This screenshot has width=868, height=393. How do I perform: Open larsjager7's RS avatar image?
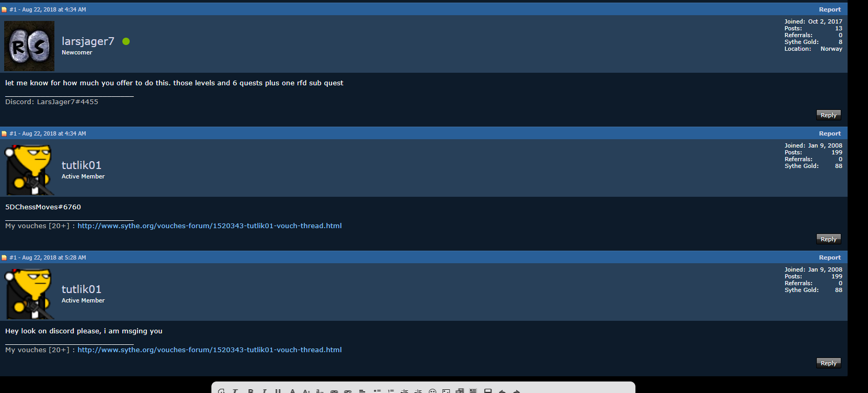(x=29, y=46)
